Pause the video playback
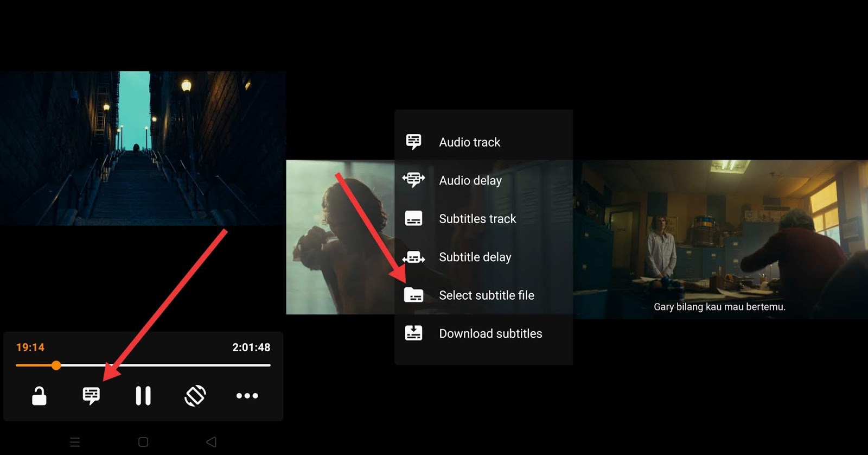Image resolution: width=868 pixels, height=455 pixels. pyautogui.click(x=143, y=396)
